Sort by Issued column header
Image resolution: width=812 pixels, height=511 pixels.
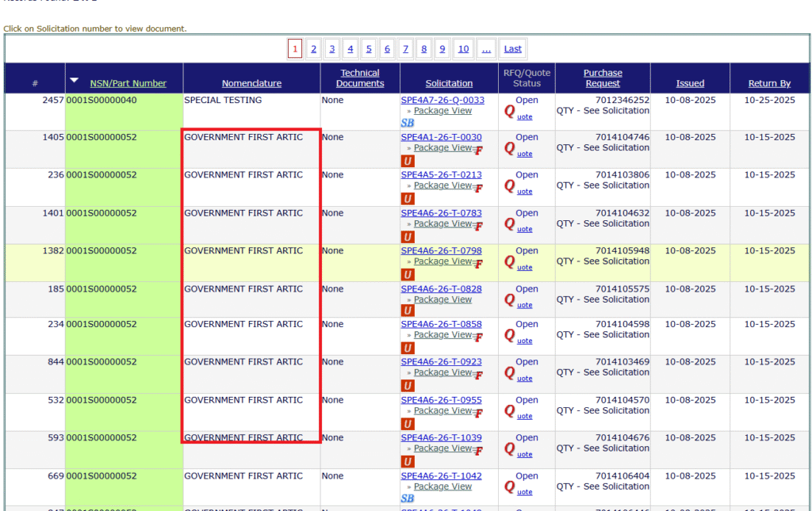coord(690,83)
